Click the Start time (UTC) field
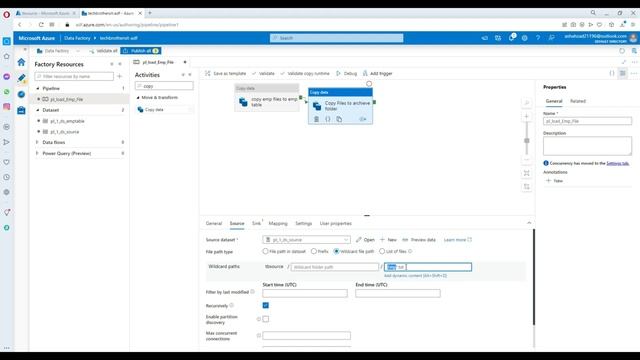Screen dimensions: 640x360 click(x=305, y=293)
